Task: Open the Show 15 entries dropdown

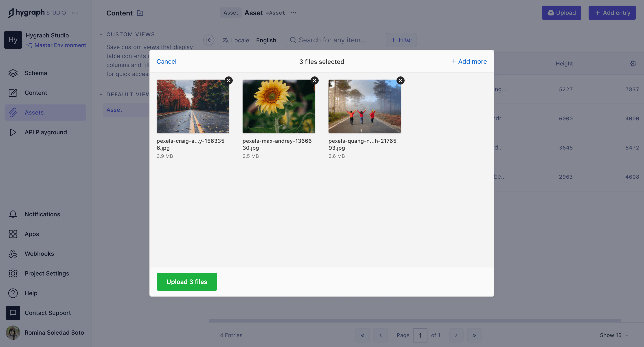Action: coord(614,335)
